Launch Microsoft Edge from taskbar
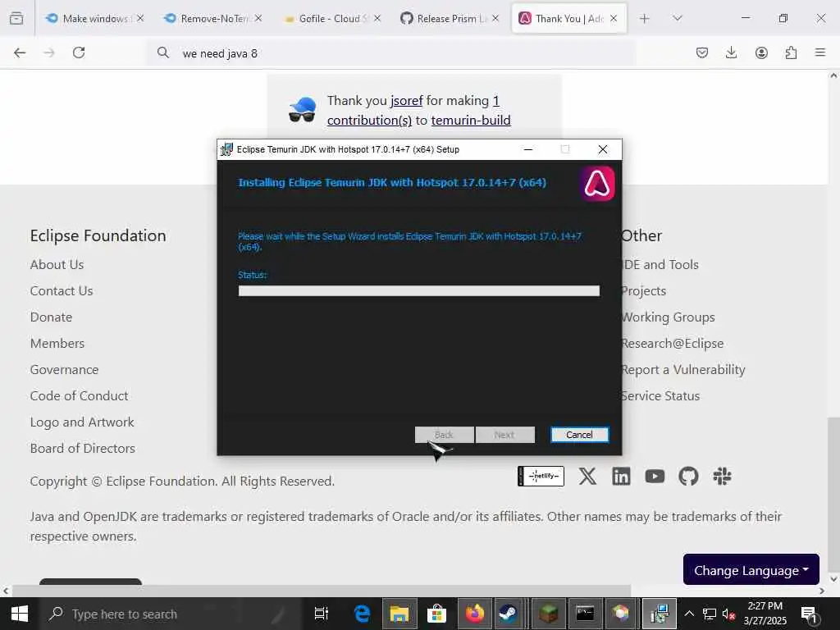This screenshot has height=630, width=840. coord(362,614)
